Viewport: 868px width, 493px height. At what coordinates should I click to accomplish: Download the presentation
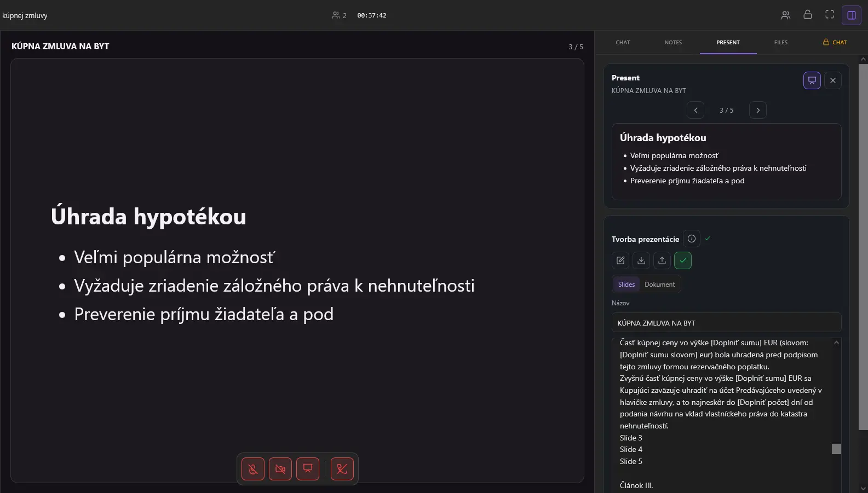coord(641,260)
